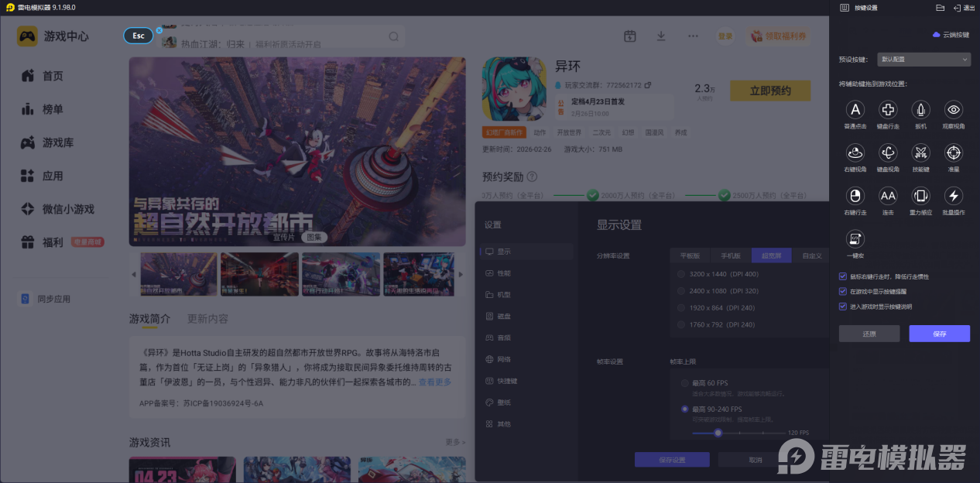
Task: Exit the keymap panel via 退出
Action: [x=964, y=8]
